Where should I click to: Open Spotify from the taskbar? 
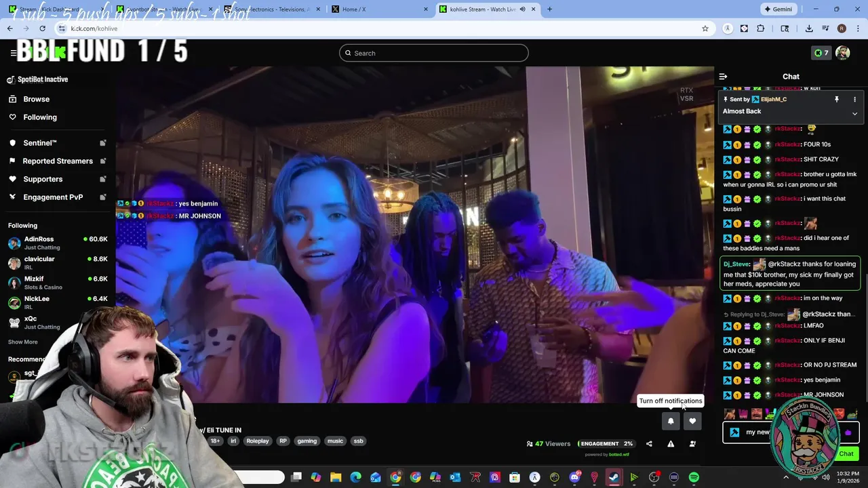694,478
